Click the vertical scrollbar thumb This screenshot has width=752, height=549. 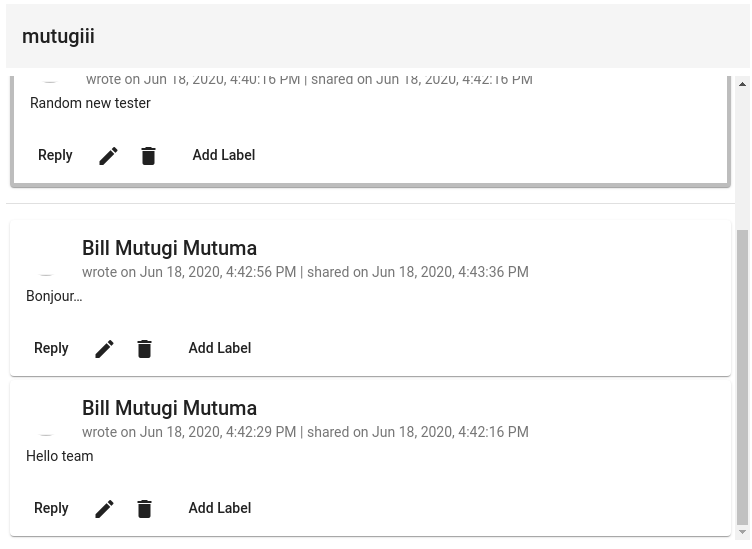coord(742,377)
